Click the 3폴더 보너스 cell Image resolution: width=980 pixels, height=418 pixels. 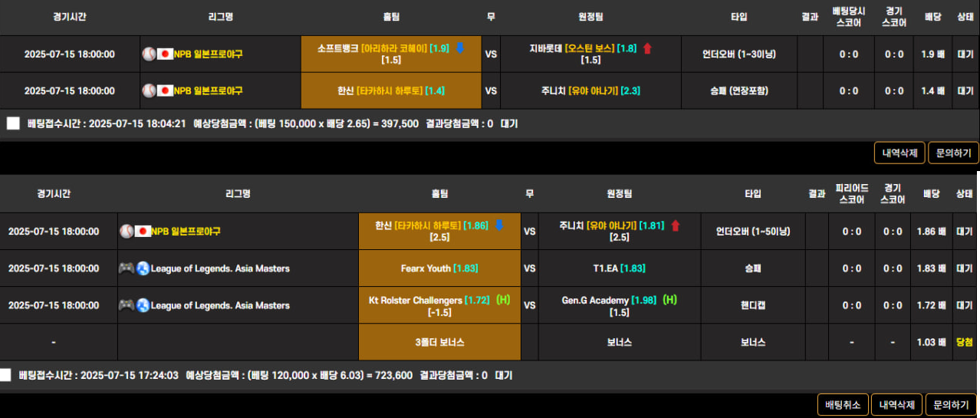(x=439, y=342)
